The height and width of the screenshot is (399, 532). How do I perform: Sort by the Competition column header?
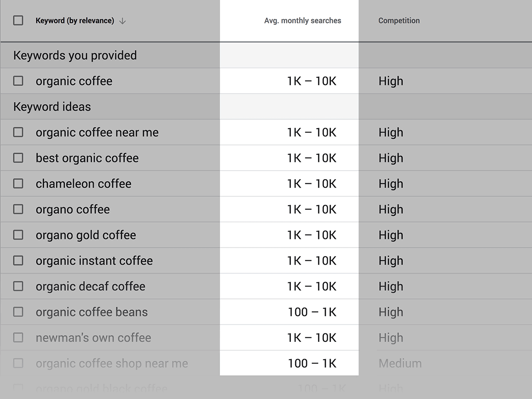(399, 21)
